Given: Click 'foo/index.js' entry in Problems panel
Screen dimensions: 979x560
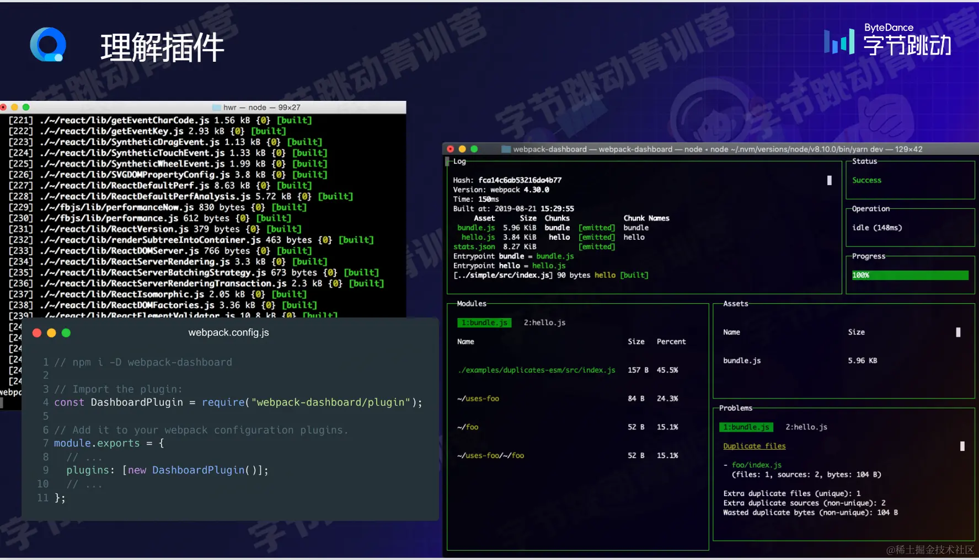Looking at the screenshot, I should (x=756, y=465).
